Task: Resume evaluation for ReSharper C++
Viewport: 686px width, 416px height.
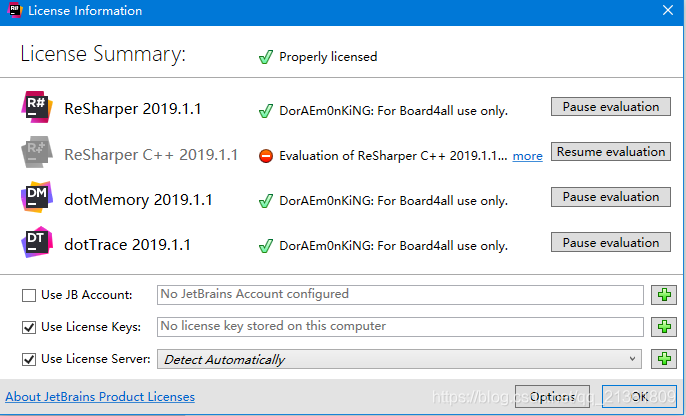Action: click(611, 152)
